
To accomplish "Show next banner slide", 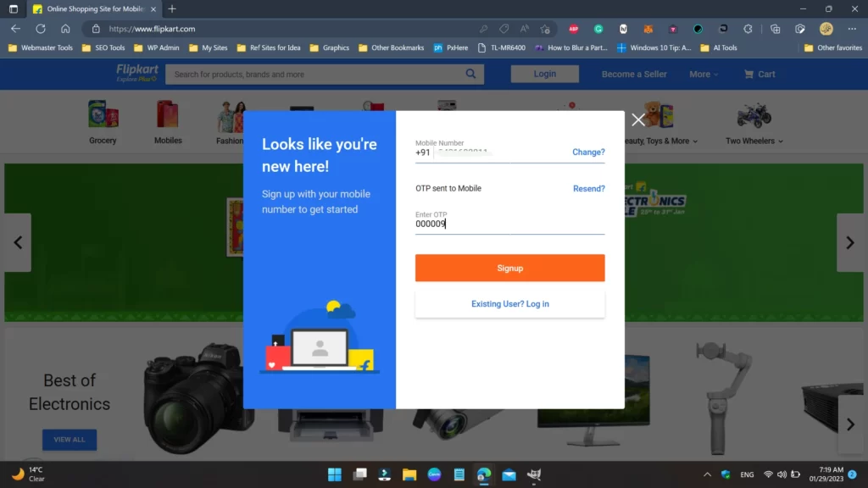I will 849,242.
